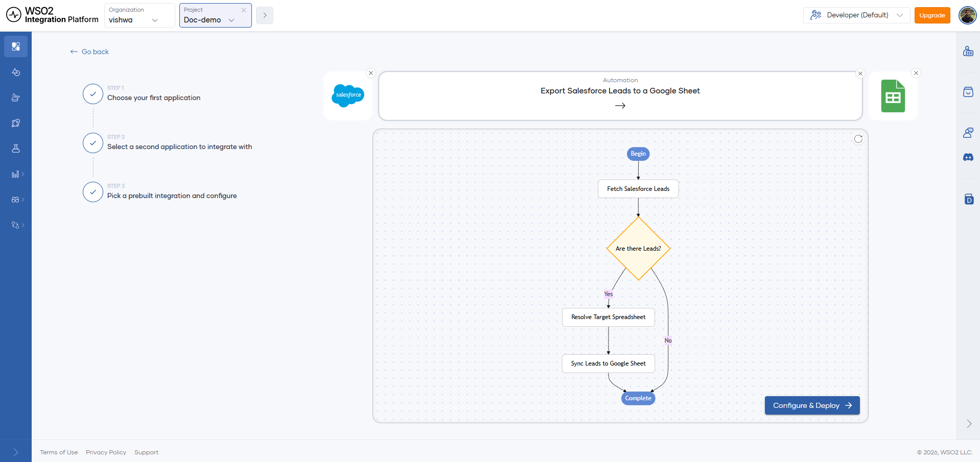Open the documentation D icon

point(969,199)
